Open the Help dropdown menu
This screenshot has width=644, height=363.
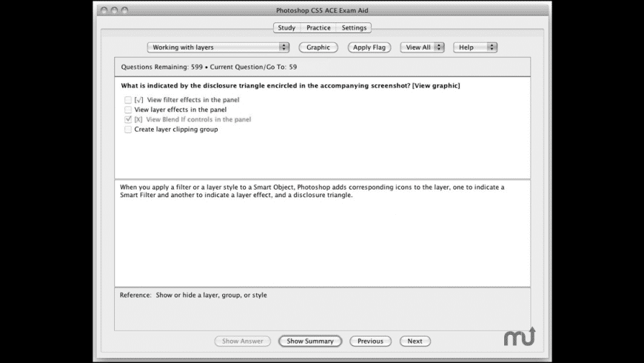pos(475,47)
